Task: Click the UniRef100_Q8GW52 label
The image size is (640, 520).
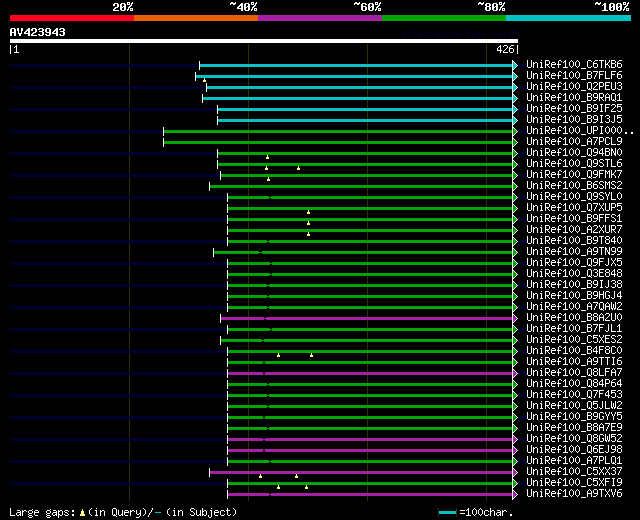Action: point(574,439)
